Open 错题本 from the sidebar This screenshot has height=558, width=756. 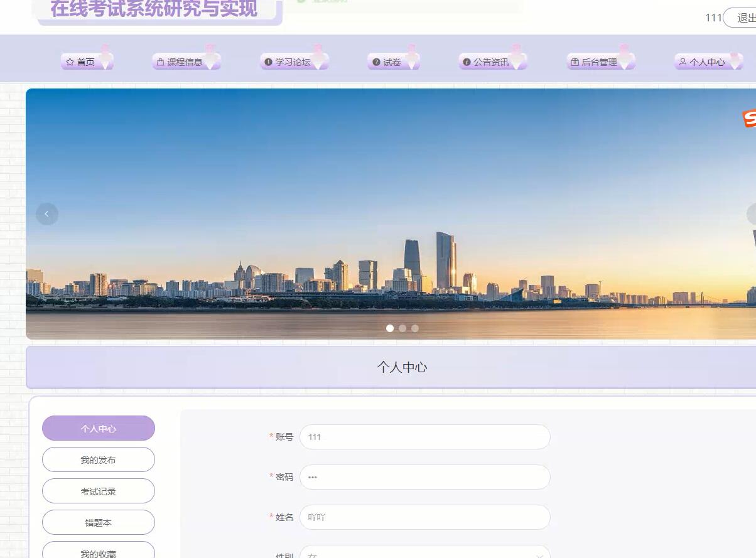tap(99, 522)
